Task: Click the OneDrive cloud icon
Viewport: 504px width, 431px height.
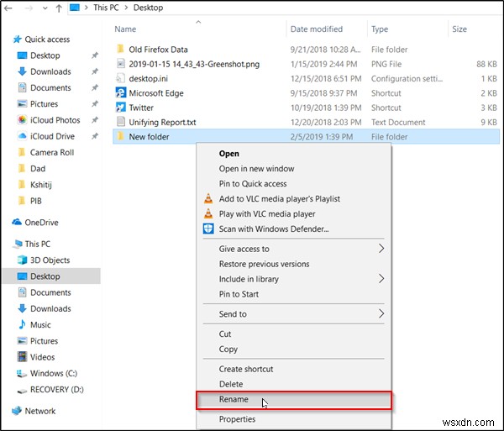Action: tap(17, 222)
